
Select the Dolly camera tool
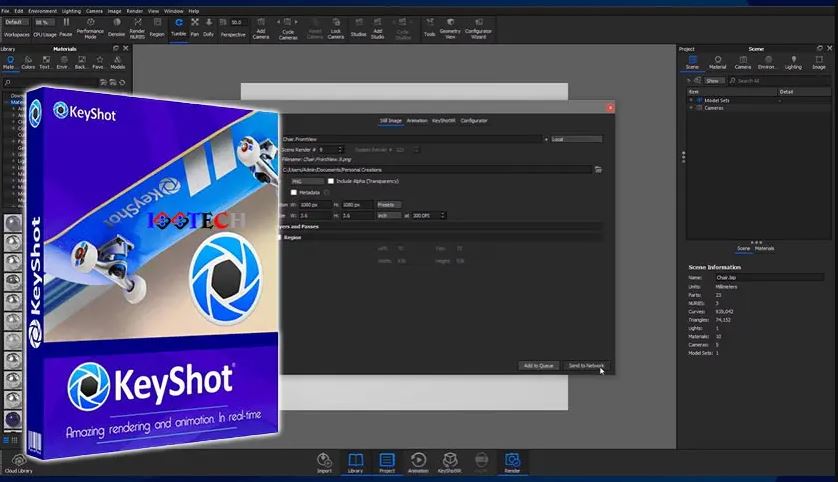click(x=208, y=27)
